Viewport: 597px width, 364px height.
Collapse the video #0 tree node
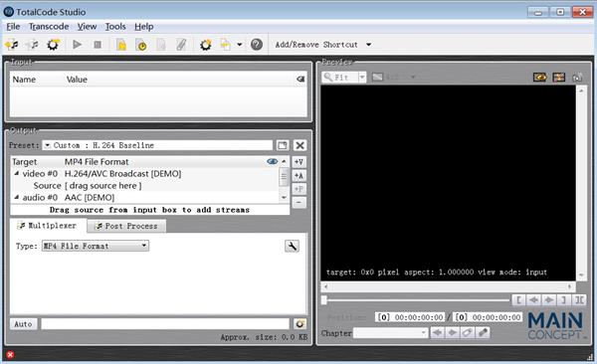[16, 173]
